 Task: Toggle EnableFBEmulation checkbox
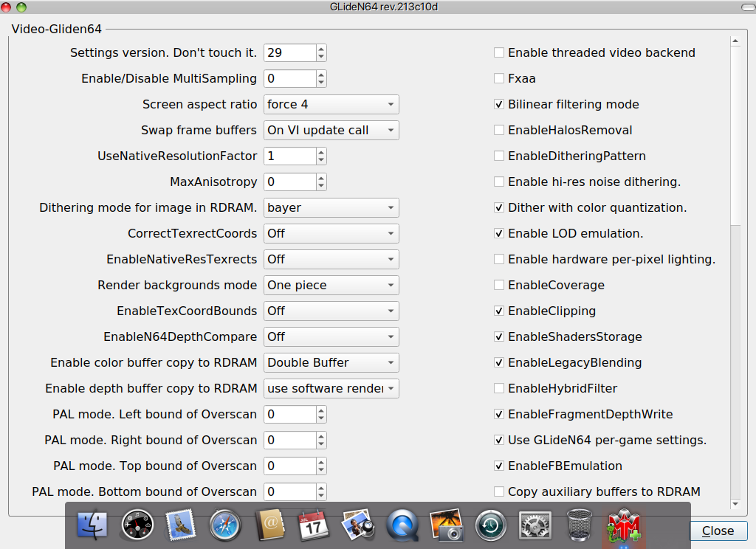[x=500, y=466]
